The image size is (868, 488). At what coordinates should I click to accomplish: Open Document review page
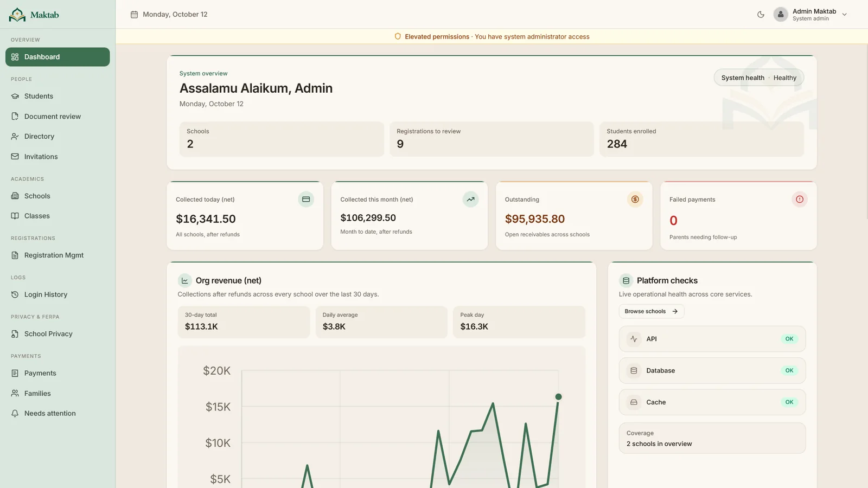[x=58, y=116]
